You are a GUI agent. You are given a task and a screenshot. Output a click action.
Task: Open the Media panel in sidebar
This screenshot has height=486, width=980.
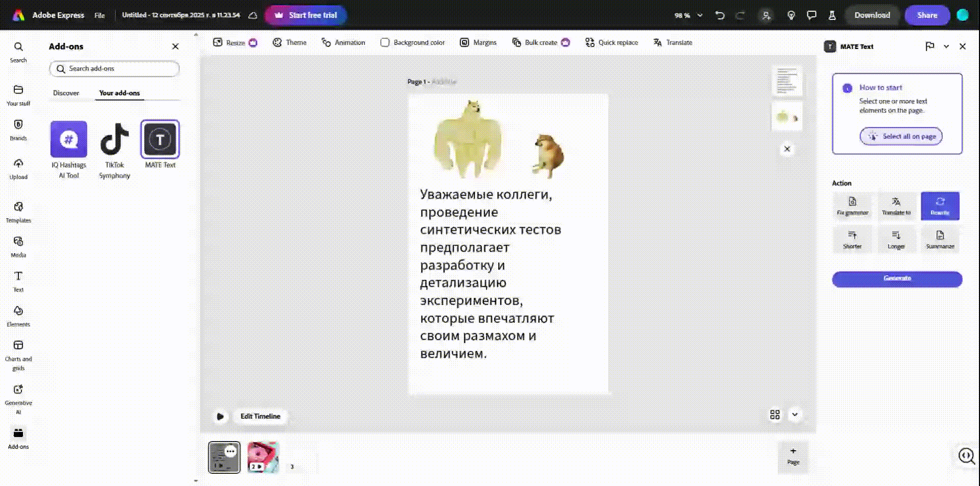[18, 247]
